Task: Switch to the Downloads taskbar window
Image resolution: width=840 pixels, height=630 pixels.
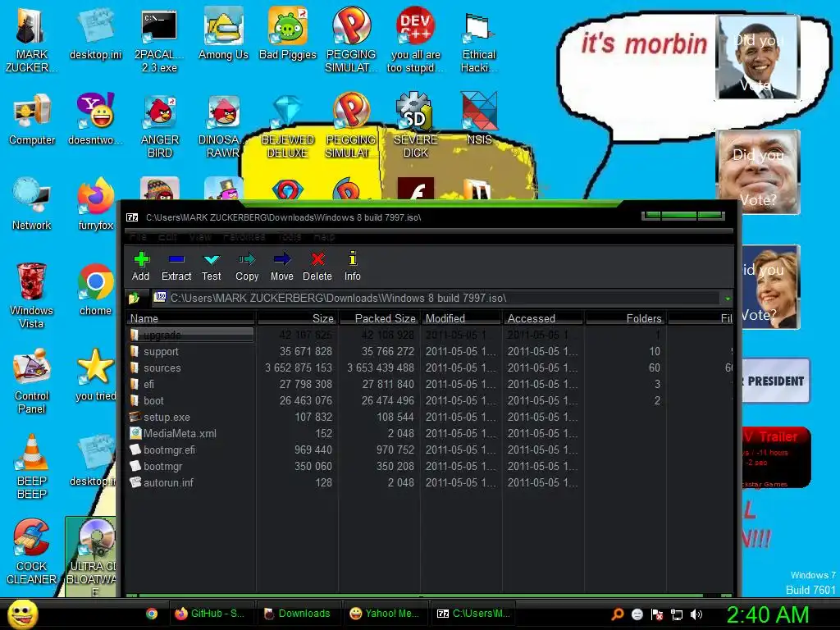Action: click(x=297, y=614)
